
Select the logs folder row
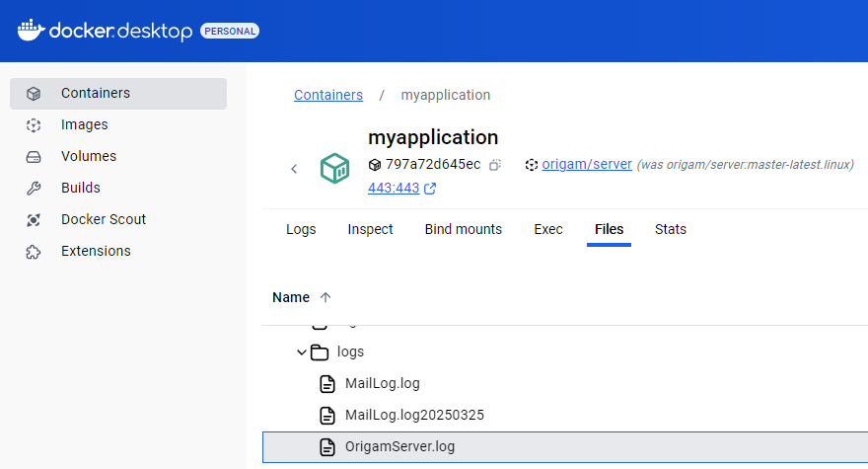(565, 352)
